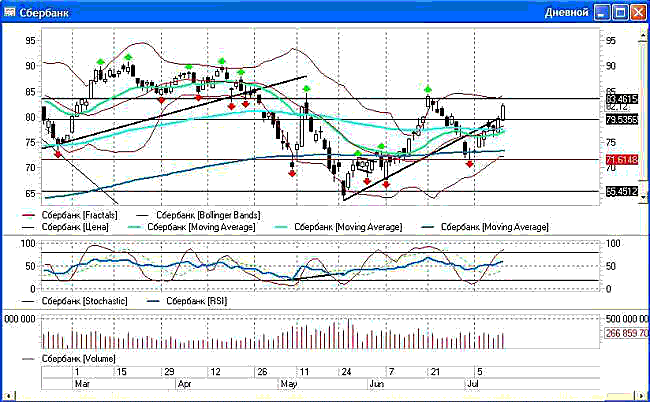This screenshot has width=650, height=402.
Task: Maximize the Сбербанк chart window
Action: [x=620, y=12]
